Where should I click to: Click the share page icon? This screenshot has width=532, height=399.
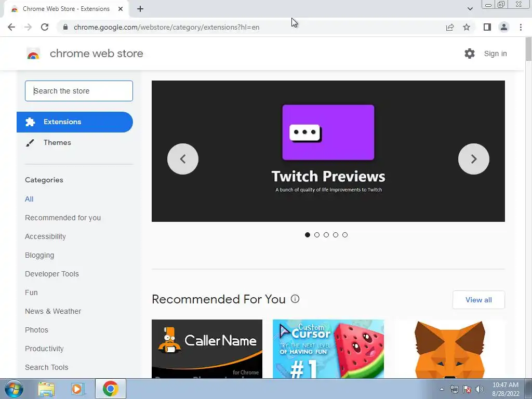[450, 27]
